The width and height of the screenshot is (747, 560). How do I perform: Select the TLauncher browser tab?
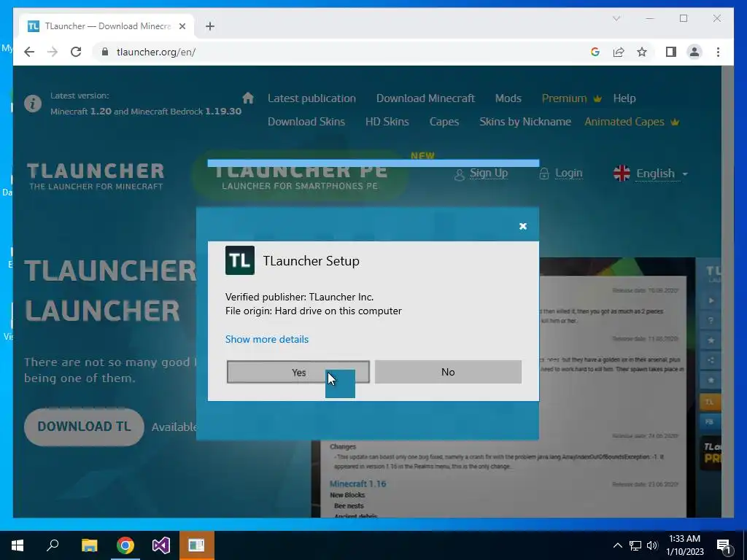[x=107, y=26]
